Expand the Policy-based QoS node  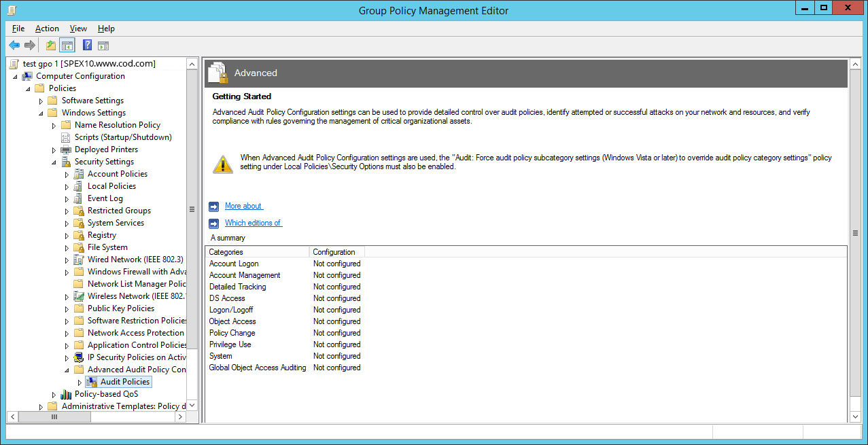click(54, 394)
